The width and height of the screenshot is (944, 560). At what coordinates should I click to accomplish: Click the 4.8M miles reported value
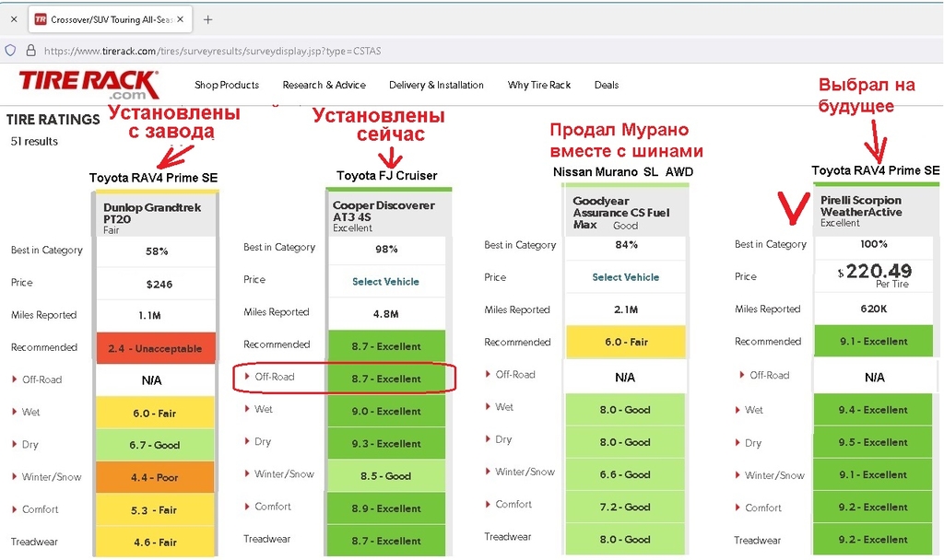(x=386, y=314)
